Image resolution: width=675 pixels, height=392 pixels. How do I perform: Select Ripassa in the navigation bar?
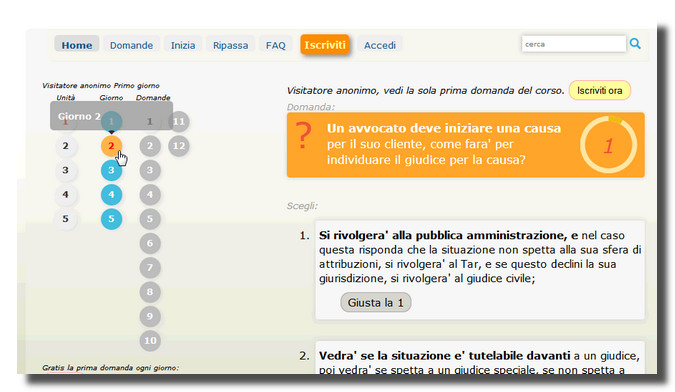point(230,45)
